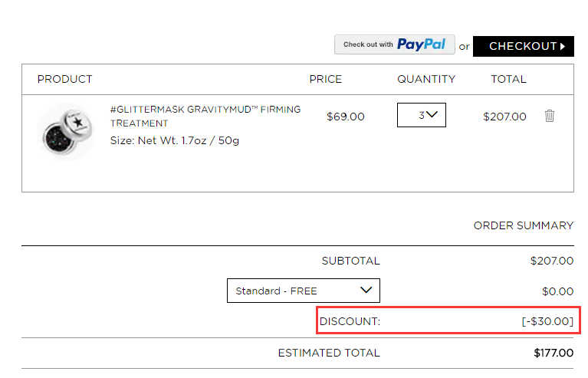Click the TOTAL column header
The image size is (588, 378).
coord(509,79)
